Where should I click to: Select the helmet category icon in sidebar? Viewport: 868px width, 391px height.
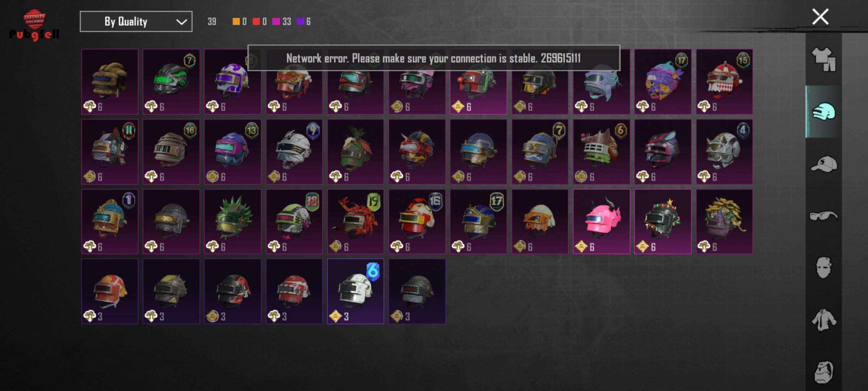(824, 112)
